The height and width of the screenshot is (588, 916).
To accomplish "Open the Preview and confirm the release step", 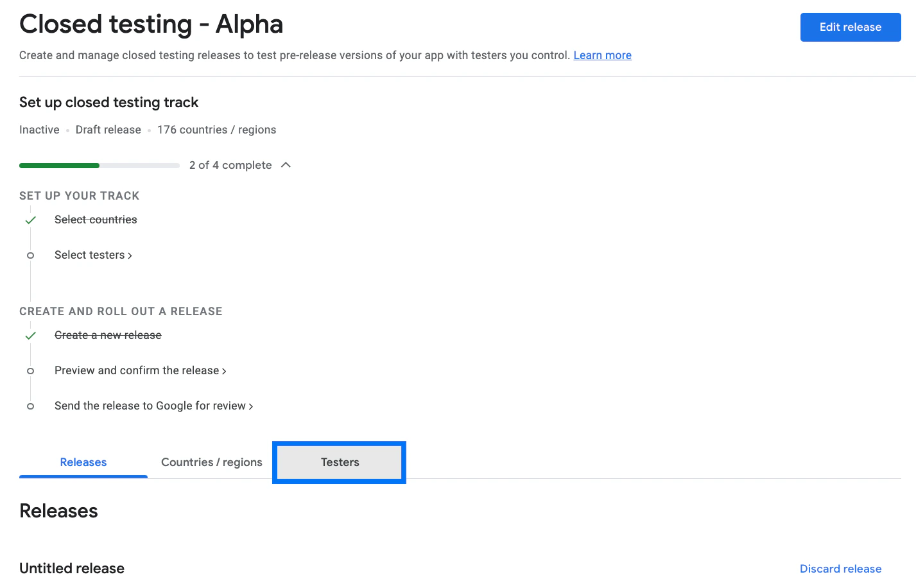I will [137, 370].
